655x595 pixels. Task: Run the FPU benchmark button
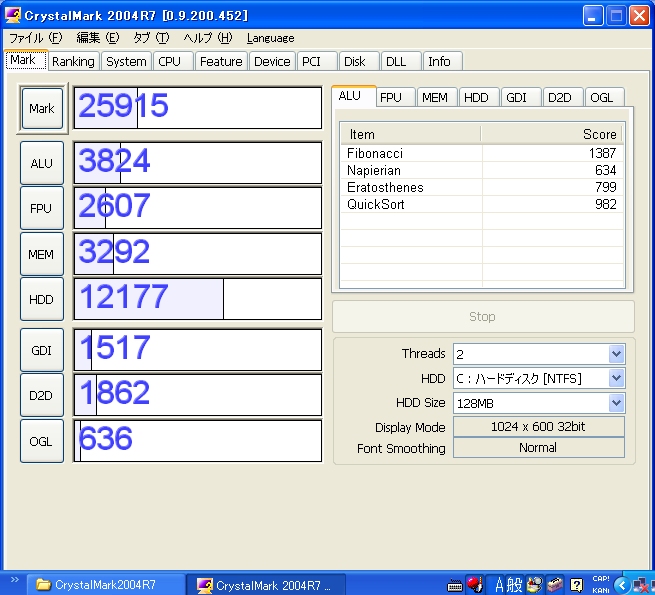tap(42, 208)
